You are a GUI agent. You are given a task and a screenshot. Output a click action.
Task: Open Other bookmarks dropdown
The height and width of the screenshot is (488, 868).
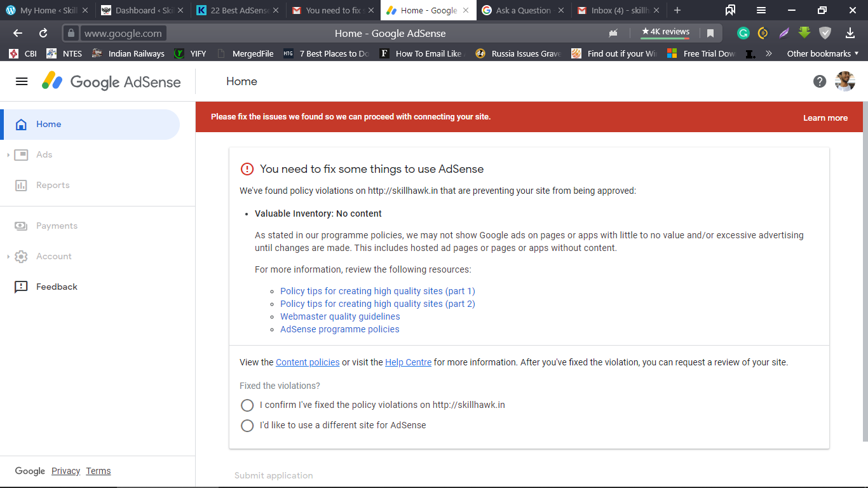pos(823,53)
